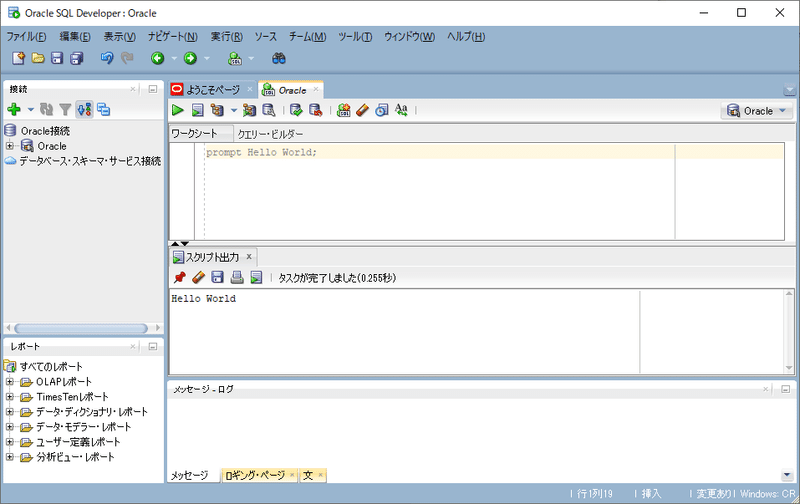Open the ツール(T) menu
The image size is (800, 504).
pyautogui.click(x=355, y=37)
